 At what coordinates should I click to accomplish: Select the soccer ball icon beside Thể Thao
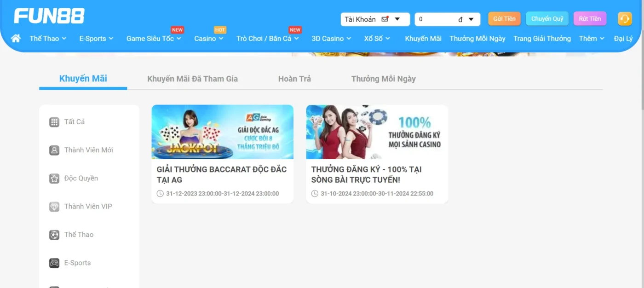pos(54,235)
